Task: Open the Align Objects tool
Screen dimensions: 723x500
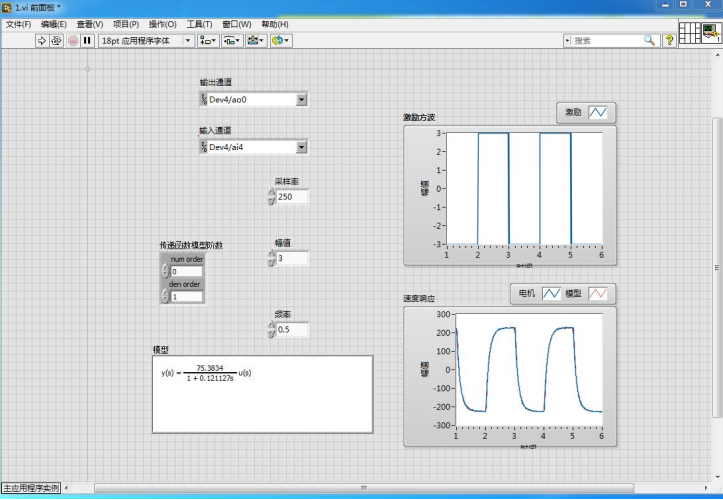Action: pos(207,41)
